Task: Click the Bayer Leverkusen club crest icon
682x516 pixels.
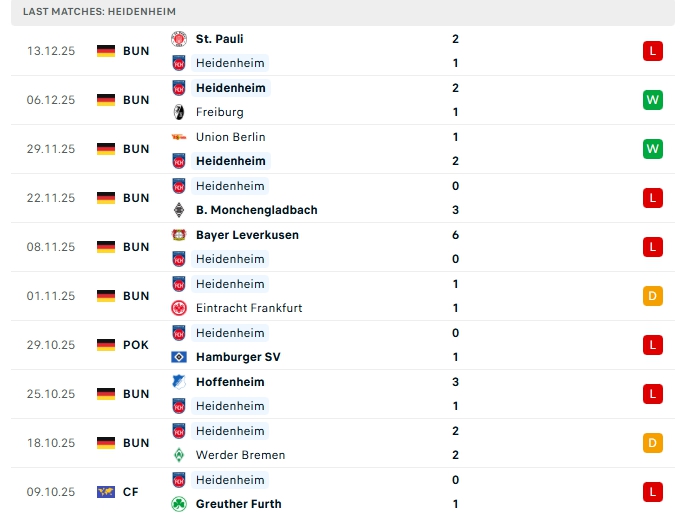Action: (x=179, y=235)
